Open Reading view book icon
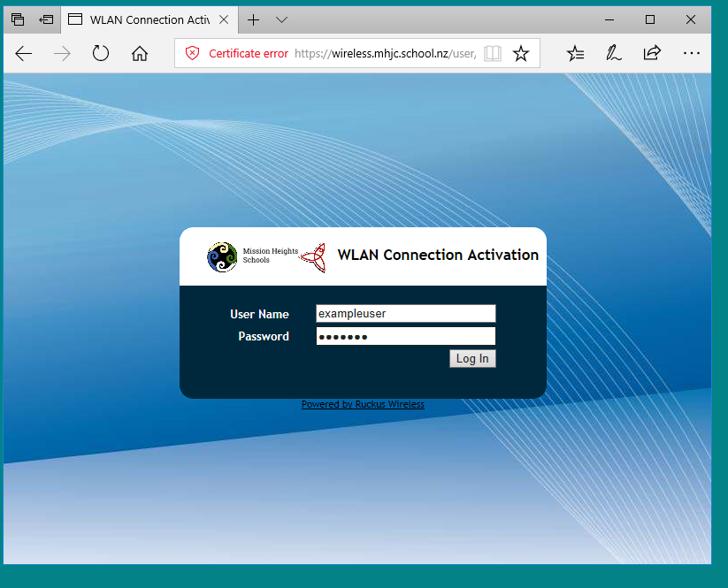The image size is (728, 588). (493, 54)
